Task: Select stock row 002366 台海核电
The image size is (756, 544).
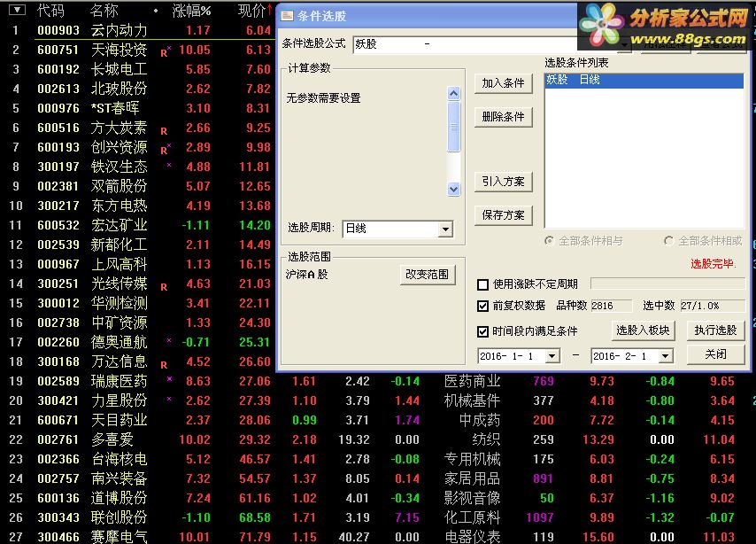Action: pos(378,459)
